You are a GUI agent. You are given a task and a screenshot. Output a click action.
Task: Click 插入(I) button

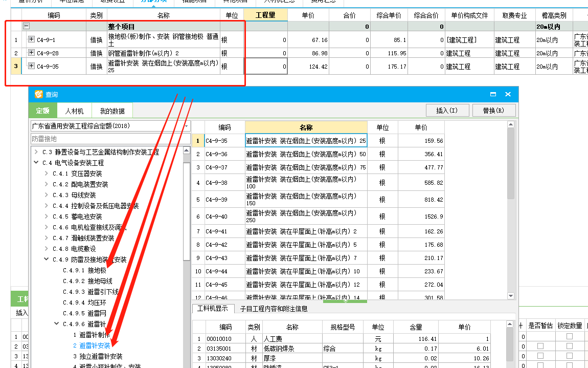click(x=447, y=111)
